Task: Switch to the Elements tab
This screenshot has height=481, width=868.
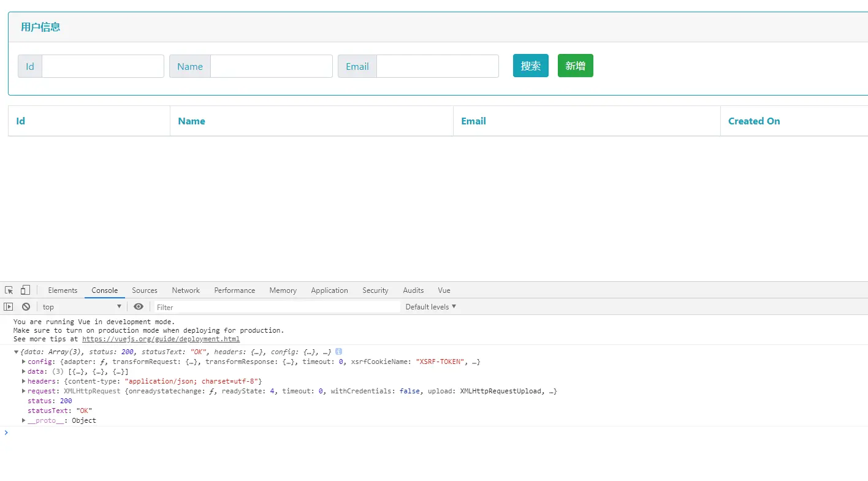Action: click(63, 290)
